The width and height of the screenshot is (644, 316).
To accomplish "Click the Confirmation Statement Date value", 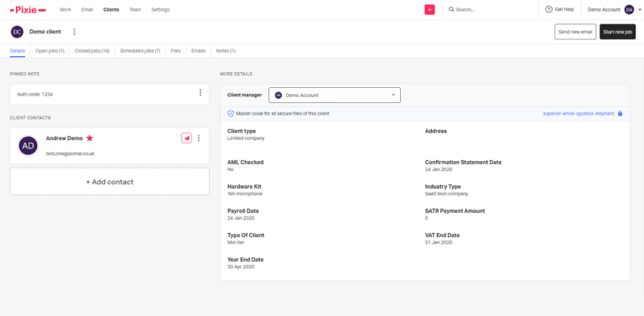I will 439,169.
